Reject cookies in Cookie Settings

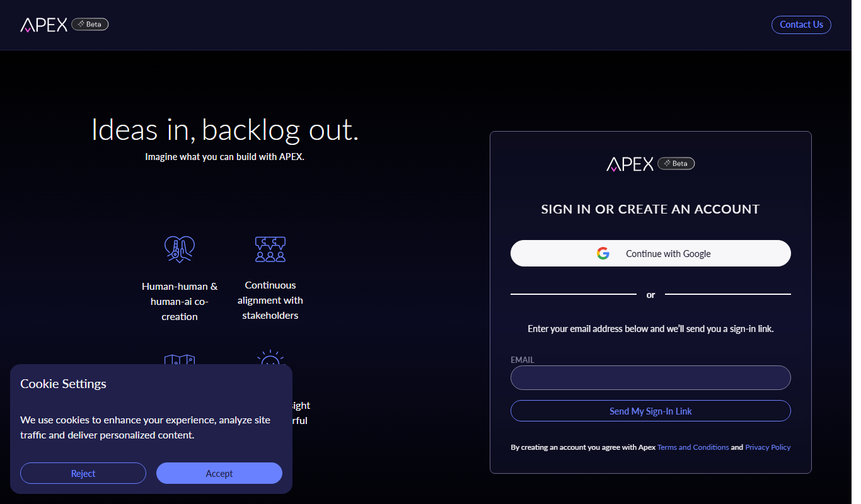coord(83,473)
